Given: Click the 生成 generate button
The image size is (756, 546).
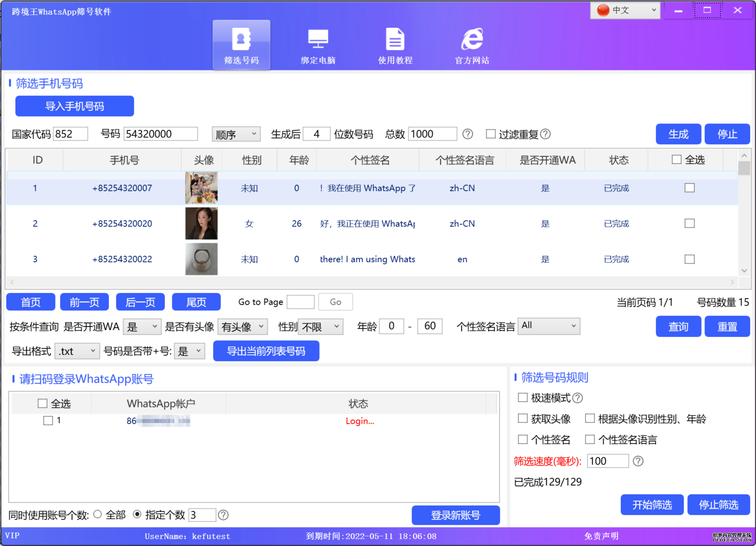Looking at the screenshot, I should click(x=678, y=134).
